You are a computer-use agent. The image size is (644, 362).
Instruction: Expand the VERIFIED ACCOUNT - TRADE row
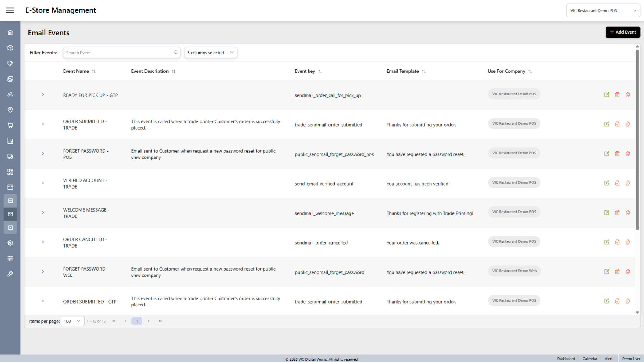click(43, 183)
